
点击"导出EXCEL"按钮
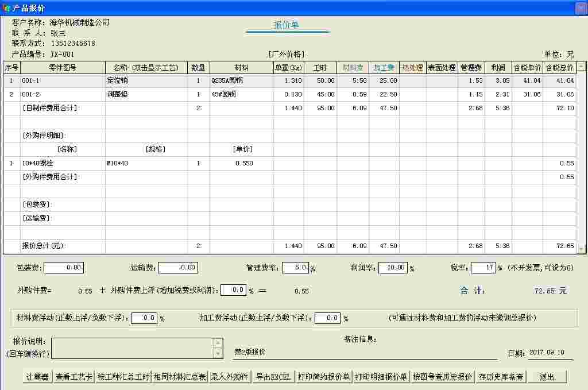pos(273,377)
